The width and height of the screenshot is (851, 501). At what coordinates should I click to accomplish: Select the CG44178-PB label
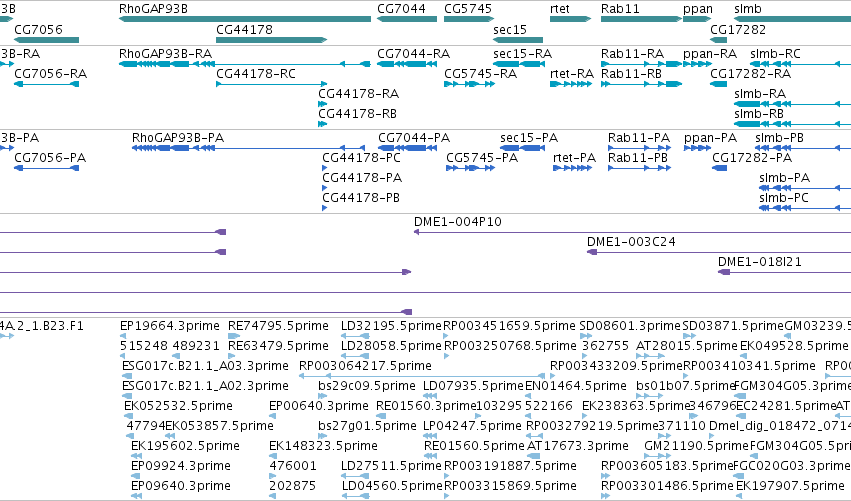361,198
